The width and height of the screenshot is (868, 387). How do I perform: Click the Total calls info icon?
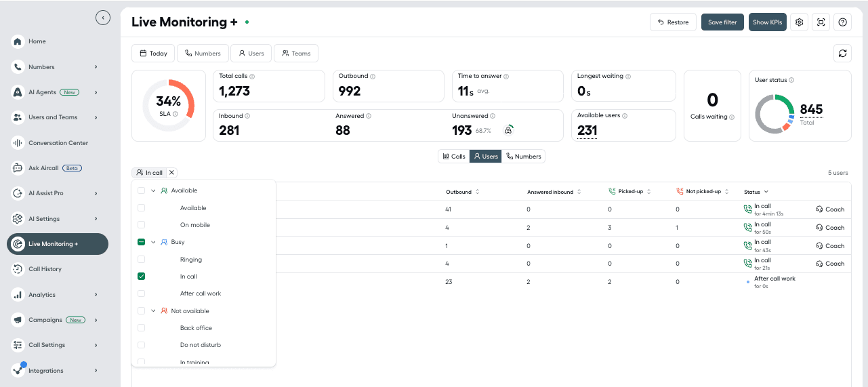(252, 77)
